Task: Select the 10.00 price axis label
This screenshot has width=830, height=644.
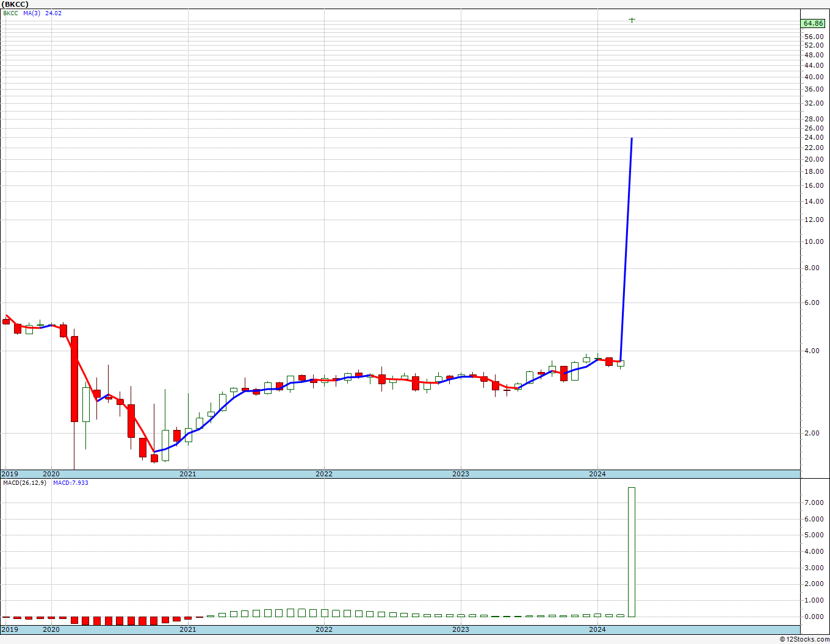Action: pyautogui.click(x=814, y=241)
